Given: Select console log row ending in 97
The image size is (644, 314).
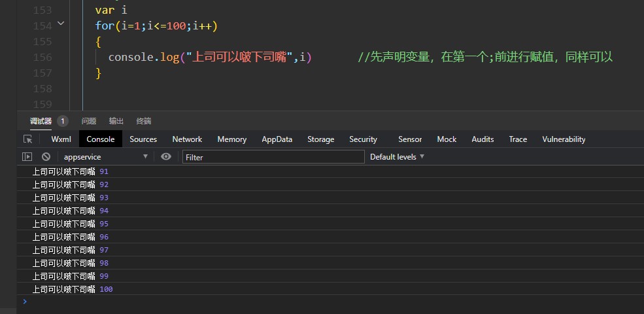Looking at the screenshot, I should click(330, 250).
